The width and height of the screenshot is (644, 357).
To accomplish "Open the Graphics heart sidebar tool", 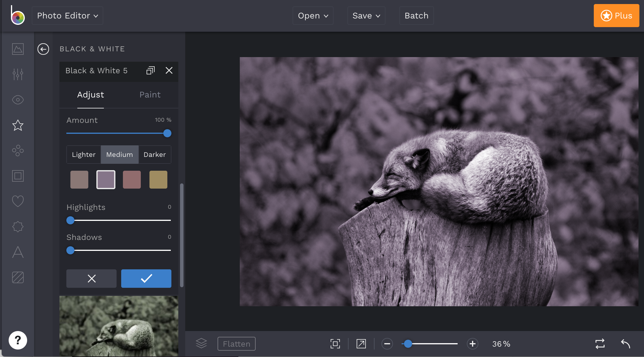I will (18, 201).
